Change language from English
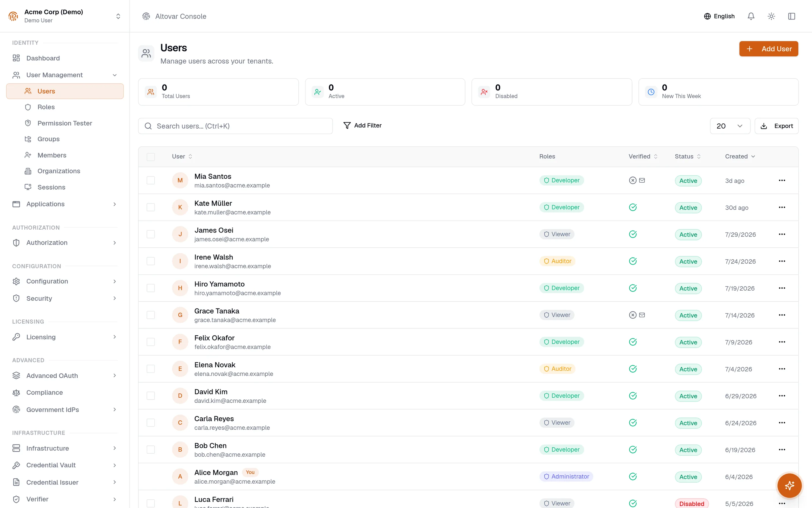812x508 pixels. 719,16
